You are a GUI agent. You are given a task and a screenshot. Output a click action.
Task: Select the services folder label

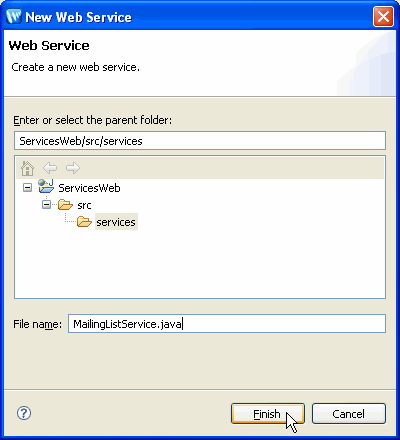116,222
